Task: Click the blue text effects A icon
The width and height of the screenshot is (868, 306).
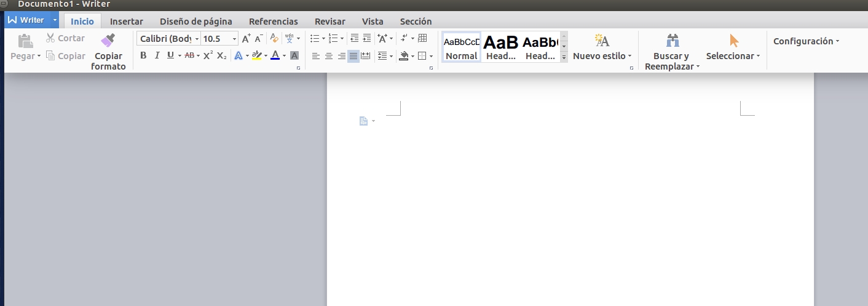Action: tap(239, 55)
